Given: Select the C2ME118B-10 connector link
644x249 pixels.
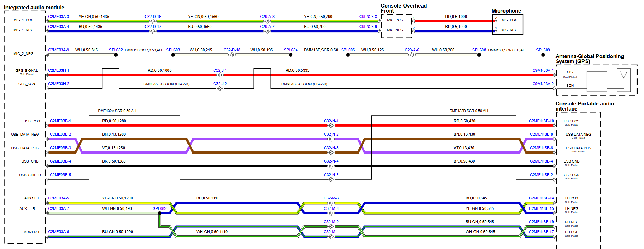Looking at the screenshot, I should (x=541, y=121).
